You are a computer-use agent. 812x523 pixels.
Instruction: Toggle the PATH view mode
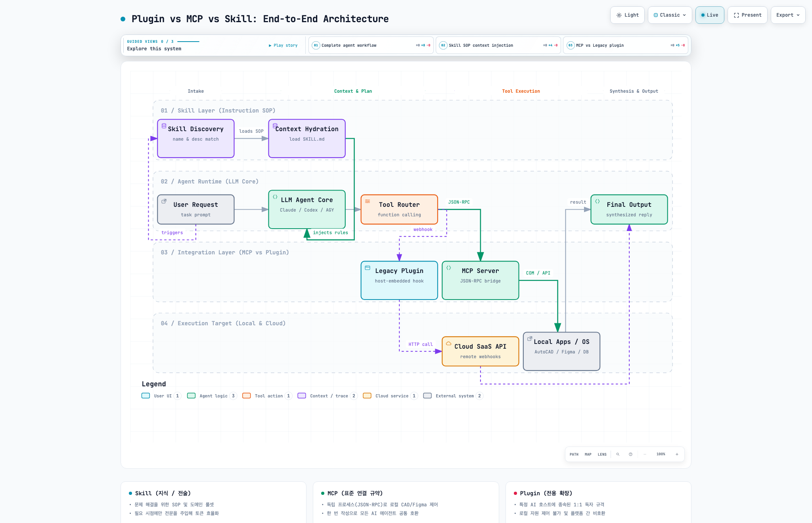tap(574, 454)
